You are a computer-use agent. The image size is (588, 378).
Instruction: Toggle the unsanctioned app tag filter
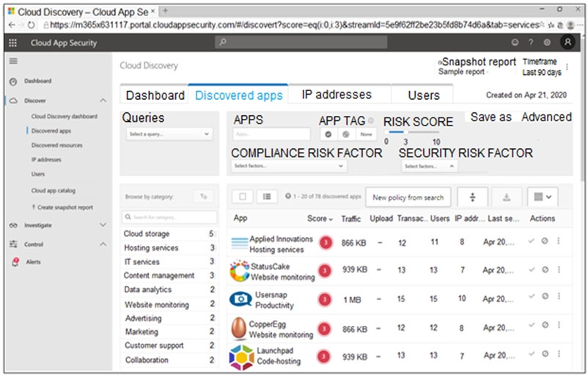coord(345,134)
